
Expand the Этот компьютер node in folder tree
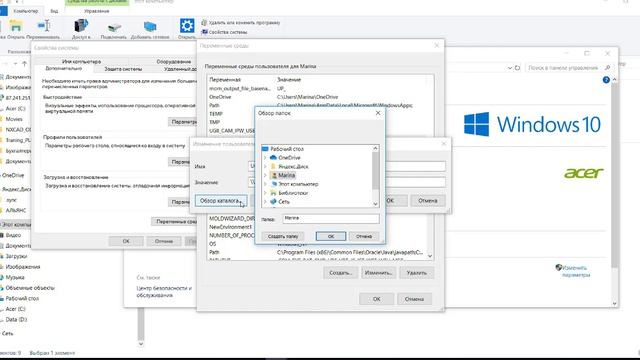[265, 184]
